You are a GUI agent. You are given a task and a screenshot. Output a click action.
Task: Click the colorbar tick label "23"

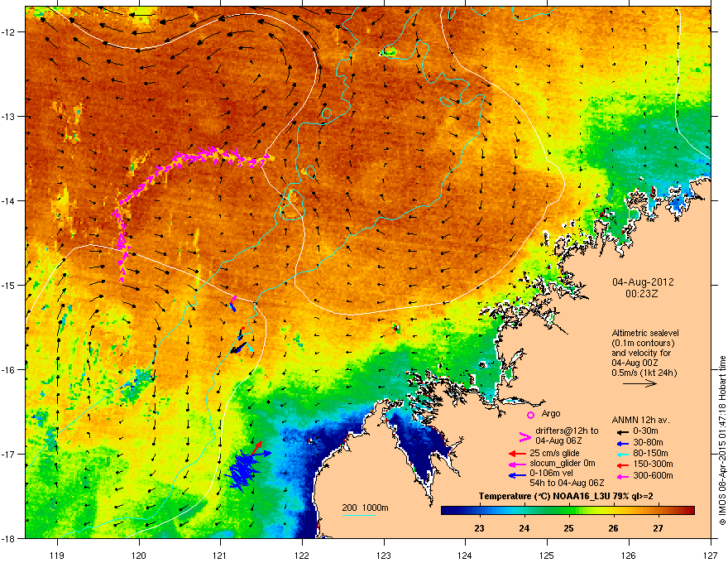479,528
